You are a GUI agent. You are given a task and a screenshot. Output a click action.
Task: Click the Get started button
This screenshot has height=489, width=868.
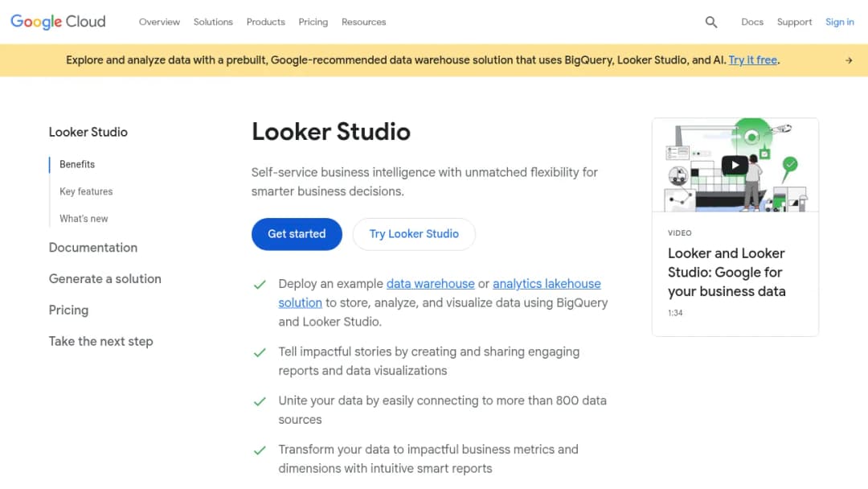[x=297, y=234]
